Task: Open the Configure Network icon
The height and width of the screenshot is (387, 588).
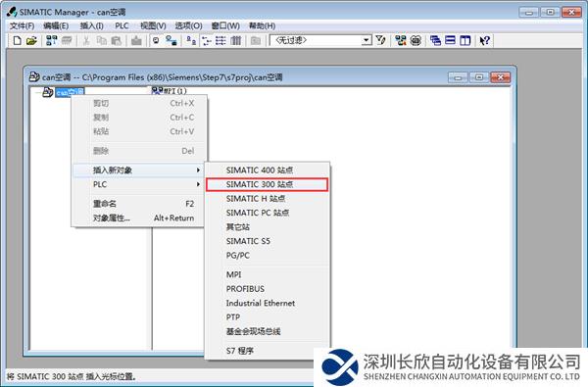Action: pyautogui.click(x=400, y=40)
